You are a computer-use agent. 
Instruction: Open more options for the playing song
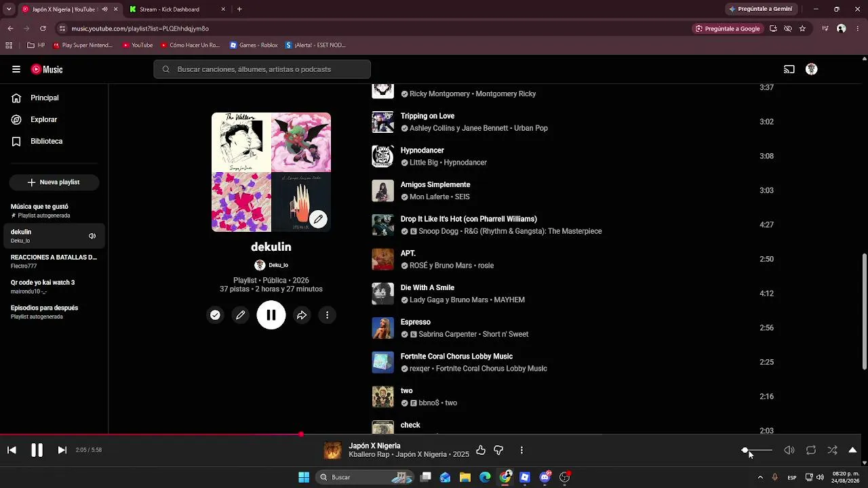pos(521,450)
